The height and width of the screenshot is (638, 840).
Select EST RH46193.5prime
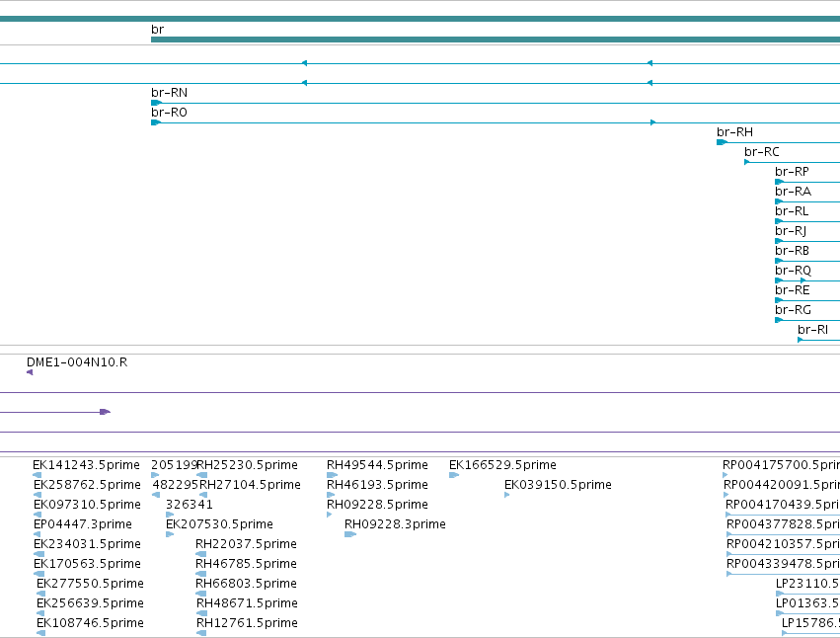click(377, 485)
